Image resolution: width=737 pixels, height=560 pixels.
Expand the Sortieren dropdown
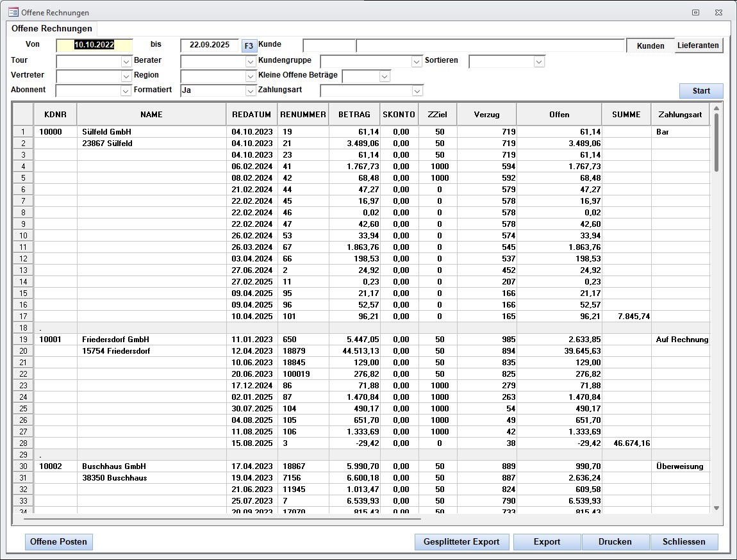click(x=539, y=62)
